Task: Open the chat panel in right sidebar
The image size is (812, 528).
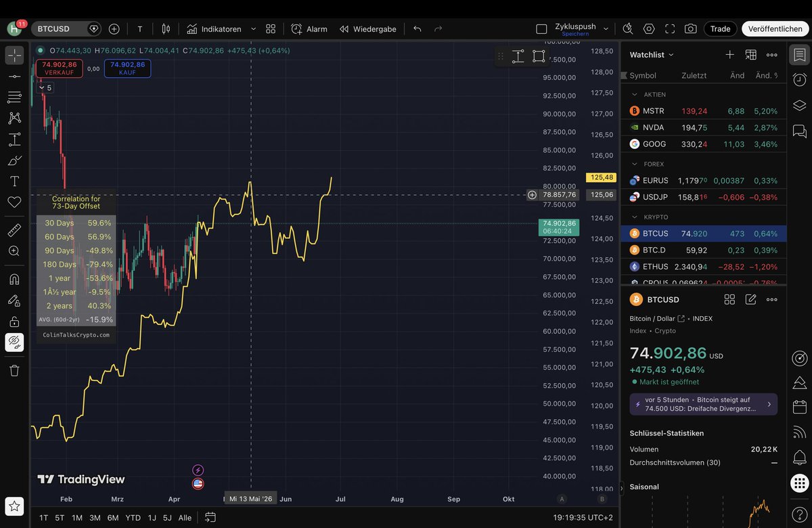Action: [799, 131]
